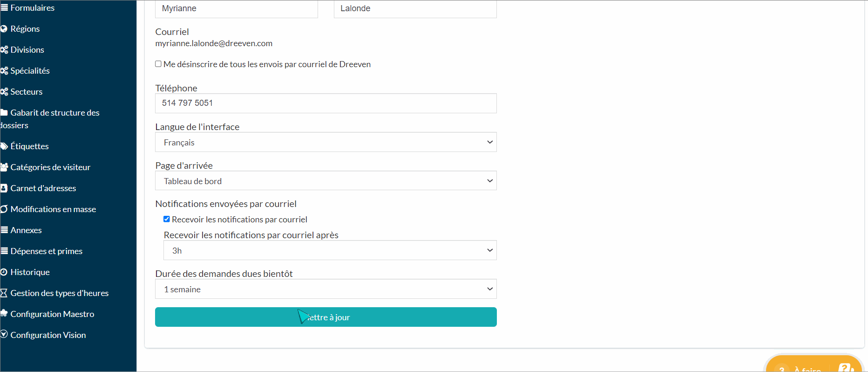868x372 pixels.
Task: Click the folder icon for Gabarit de structure
Action: click(x=4, y=113)
